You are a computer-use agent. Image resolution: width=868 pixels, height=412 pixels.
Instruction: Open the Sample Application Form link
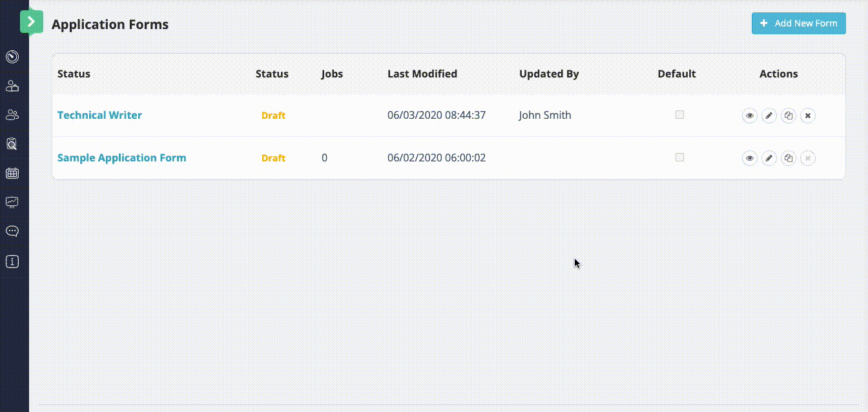coord(121,158)
